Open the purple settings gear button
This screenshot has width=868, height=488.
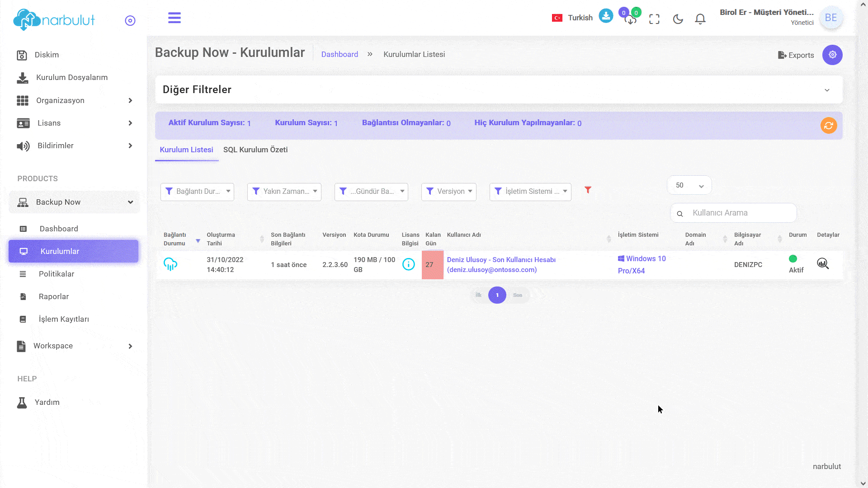(x=832, y=55)
